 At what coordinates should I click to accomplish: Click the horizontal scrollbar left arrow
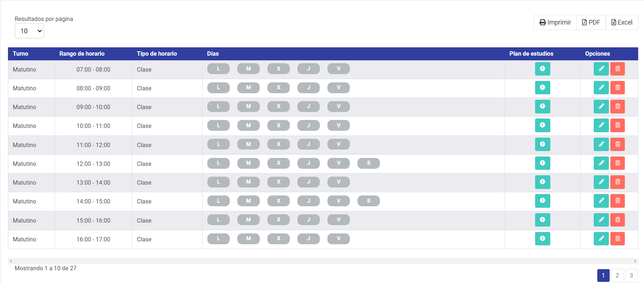(11, 261)
